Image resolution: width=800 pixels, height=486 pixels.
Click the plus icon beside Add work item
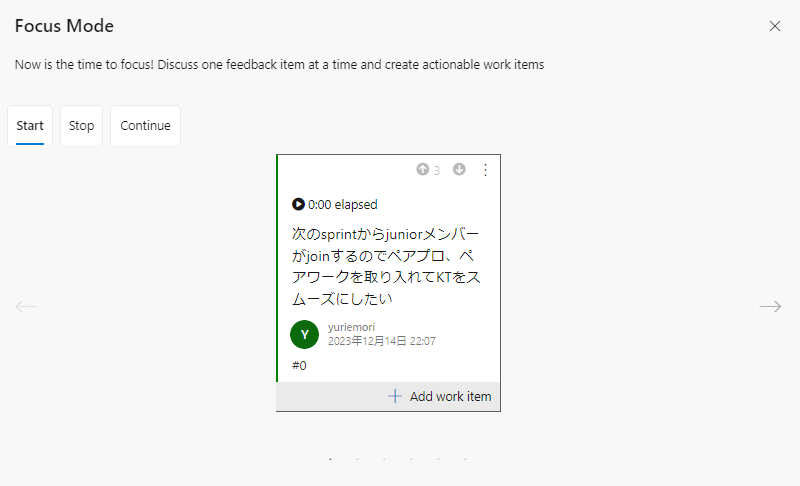[395, 396]
